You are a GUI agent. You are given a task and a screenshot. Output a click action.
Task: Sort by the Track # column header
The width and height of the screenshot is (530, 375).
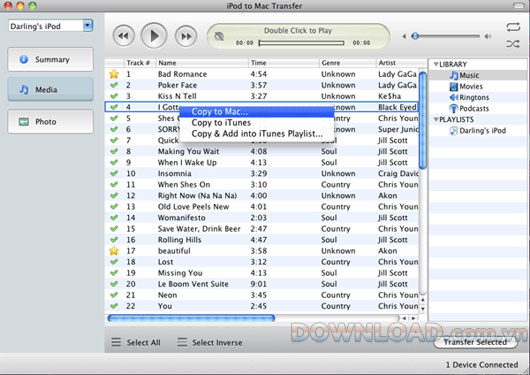140,63
